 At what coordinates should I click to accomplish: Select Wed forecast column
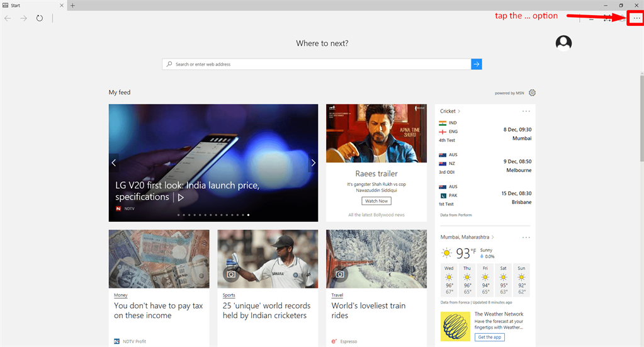point(449,280)
